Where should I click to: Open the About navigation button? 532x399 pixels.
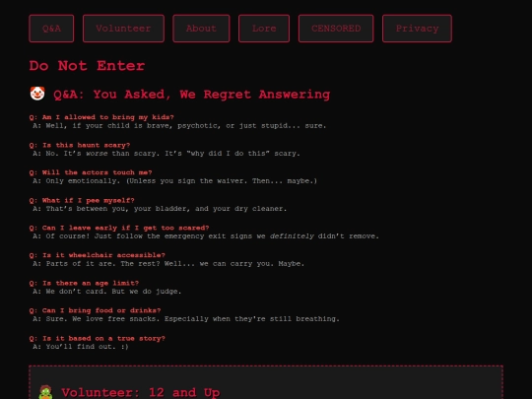(201, 29)
